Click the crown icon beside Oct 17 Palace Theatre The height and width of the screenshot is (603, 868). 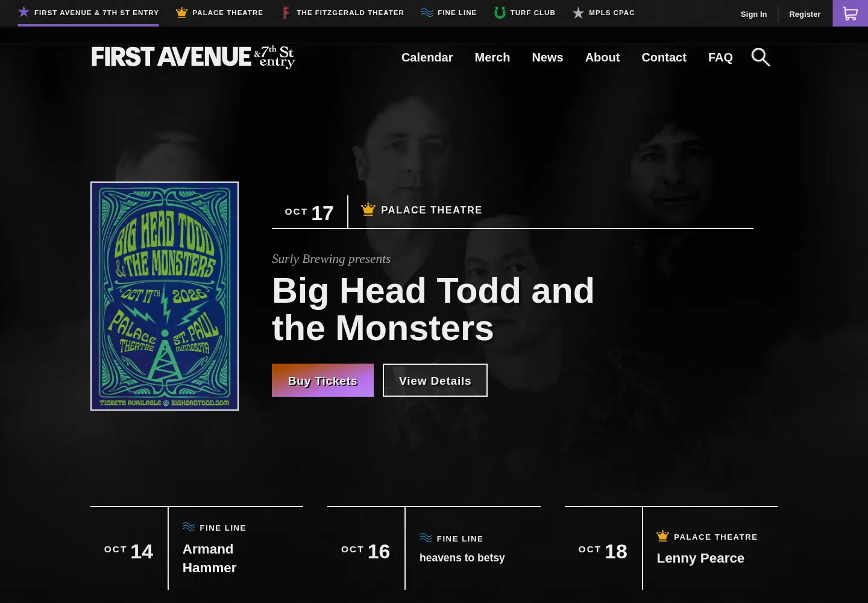tap(368, 209)
